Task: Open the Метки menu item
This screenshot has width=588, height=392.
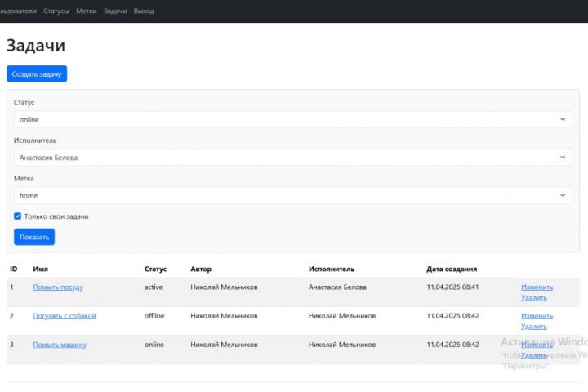Action: coord(87,11)
